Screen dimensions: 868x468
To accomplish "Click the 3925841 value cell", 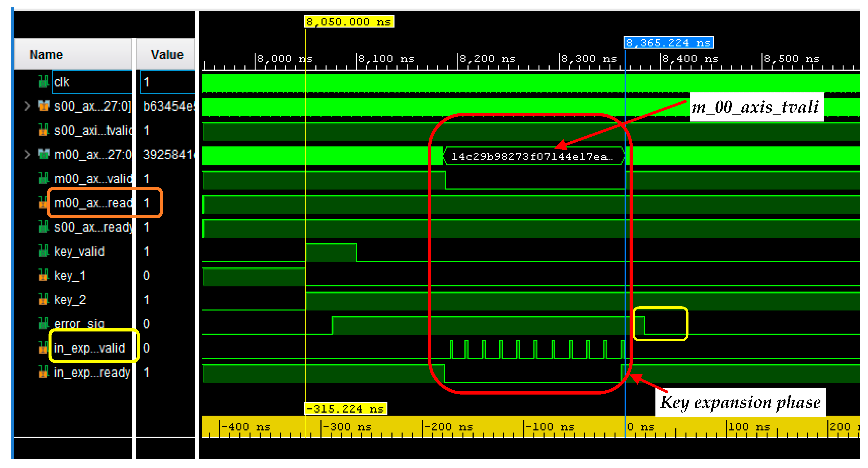I will pyautogui.click(x=169, y=154).
